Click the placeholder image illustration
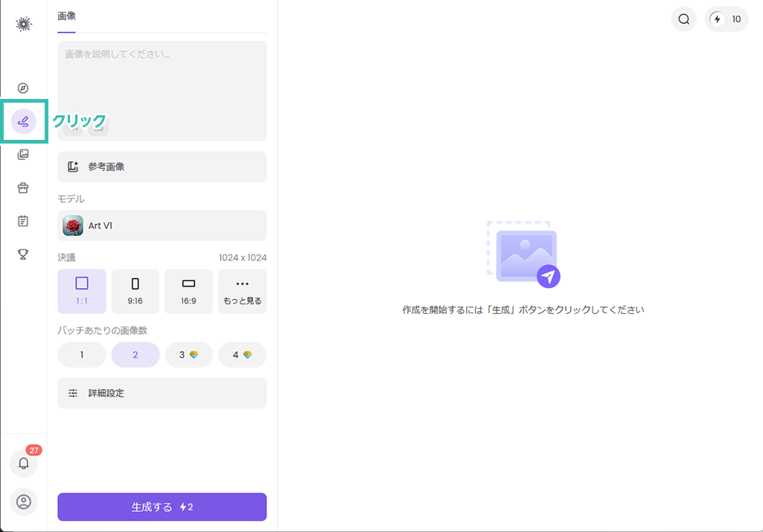Image resolution: width=763 pixels, height=532 pixels. pos(523,254)
